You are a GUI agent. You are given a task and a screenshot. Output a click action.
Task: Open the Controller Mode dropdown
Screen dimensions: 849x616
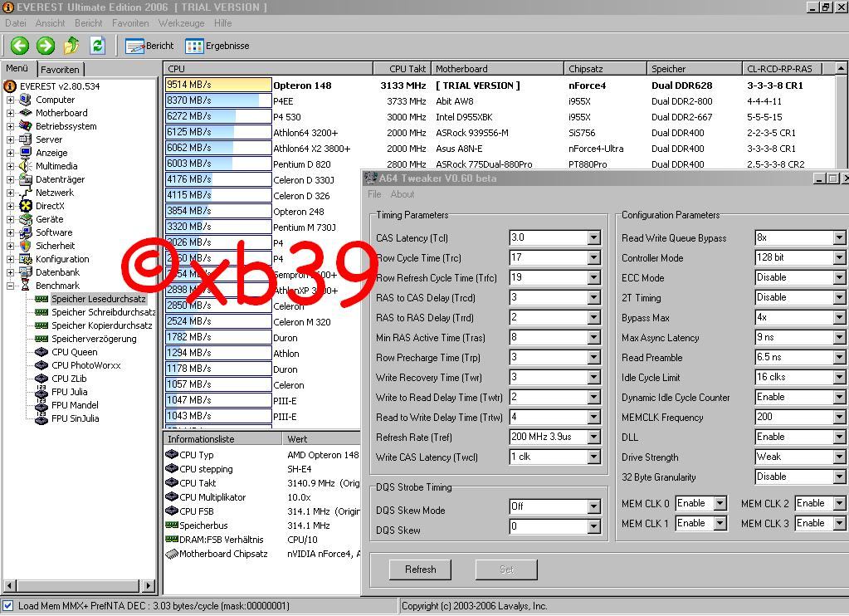coord(839,257)
